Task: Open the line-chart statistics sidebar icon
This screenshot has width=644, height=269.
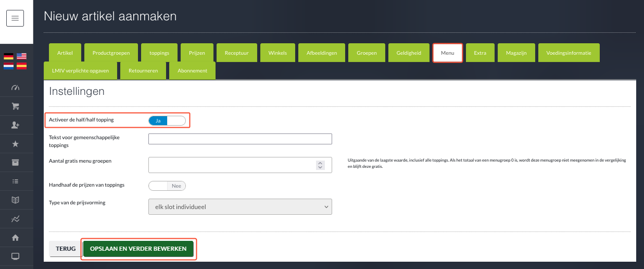Action: click(x=15, y=219)
